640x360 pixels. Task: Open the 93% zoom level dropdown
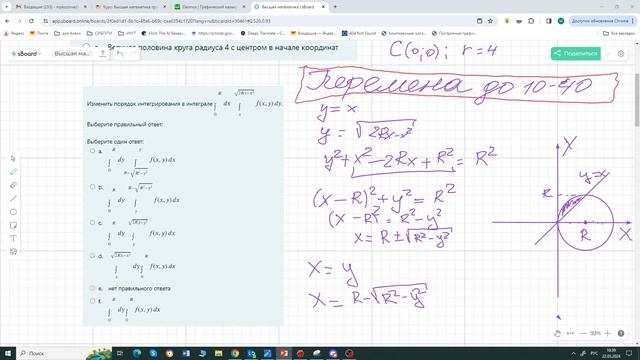pyautogui.click(x=596, y=333)
